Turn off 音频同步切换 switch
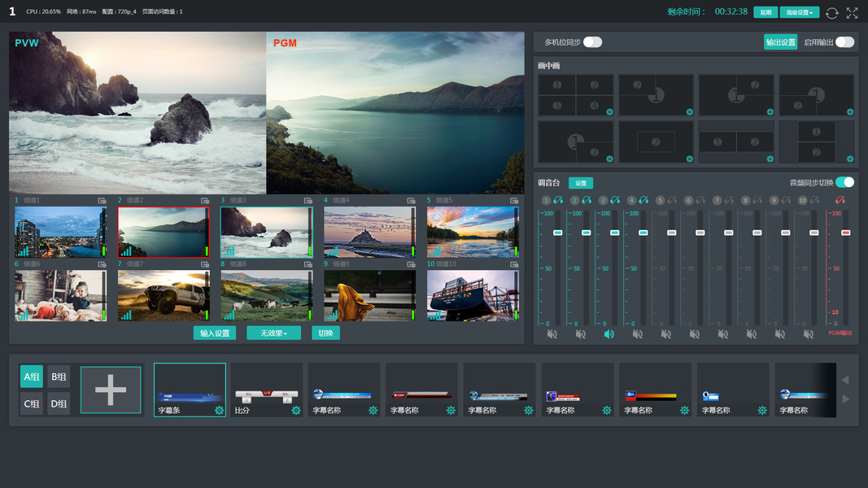Screen dimensions: 868x488 pyautogui.click(x=844, y=182)
